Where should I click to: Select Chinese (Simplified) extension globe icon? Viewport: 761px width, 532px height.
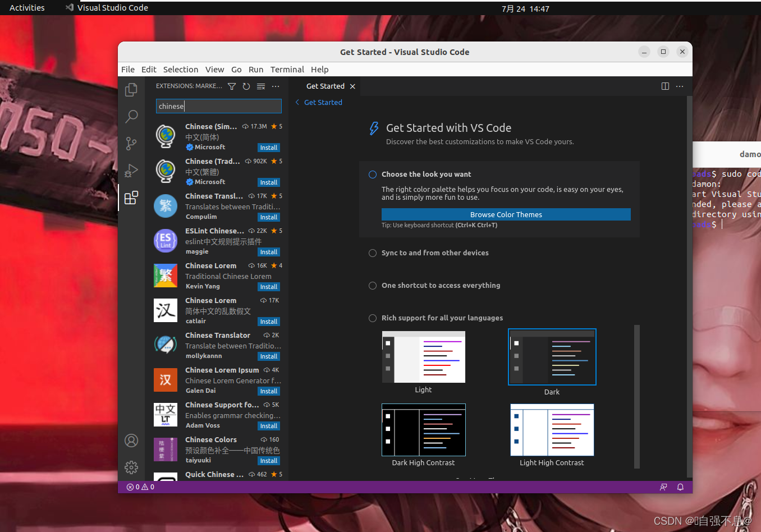coord(166,136)
